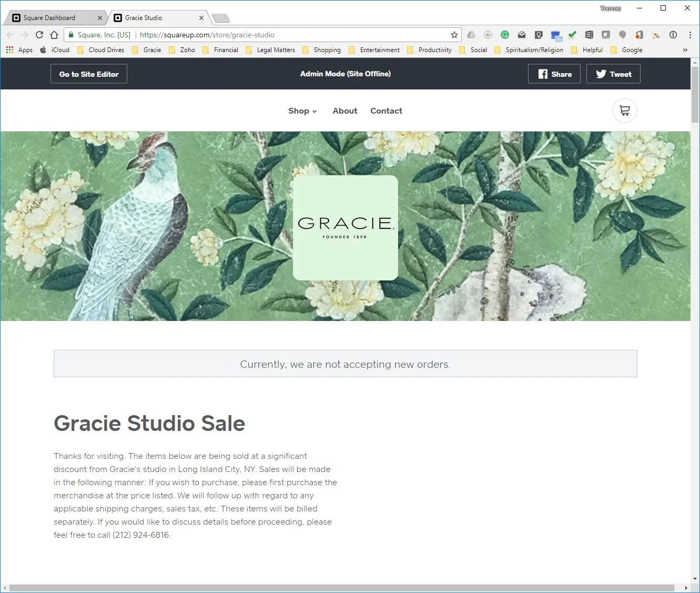Click Go to Site Editor button
The height and width of the screenshot is (593, 700).
[89, 74]
